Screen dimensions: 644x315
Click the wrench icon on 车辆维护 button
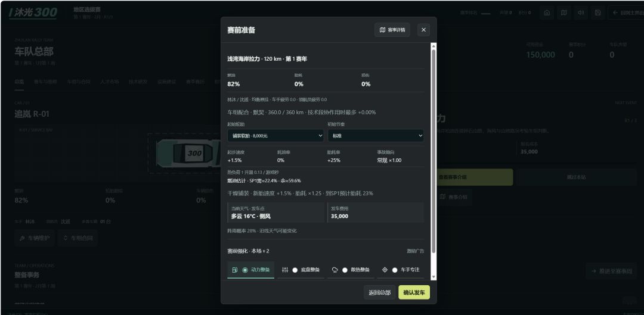click(22, 238)
